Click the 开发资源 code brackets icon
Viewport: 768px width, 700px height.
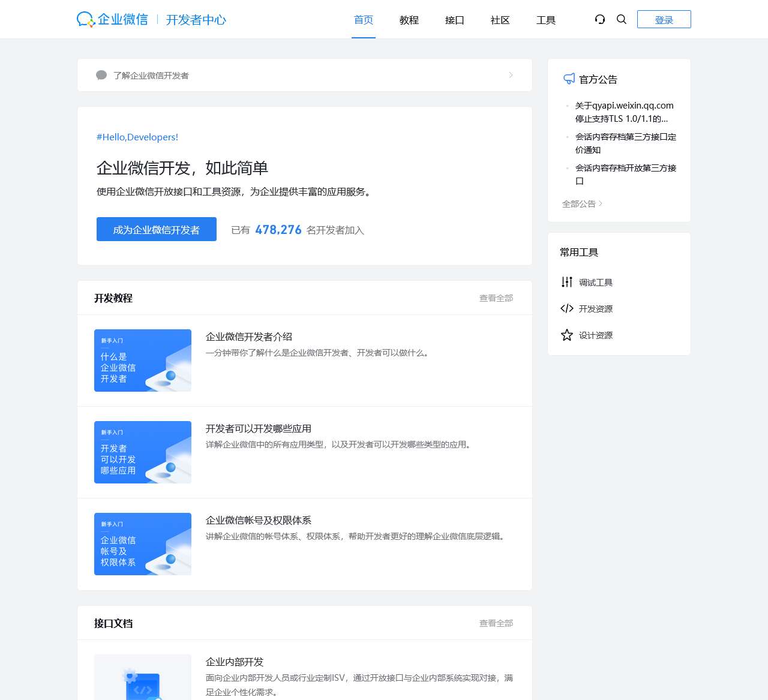pos(567,308)
